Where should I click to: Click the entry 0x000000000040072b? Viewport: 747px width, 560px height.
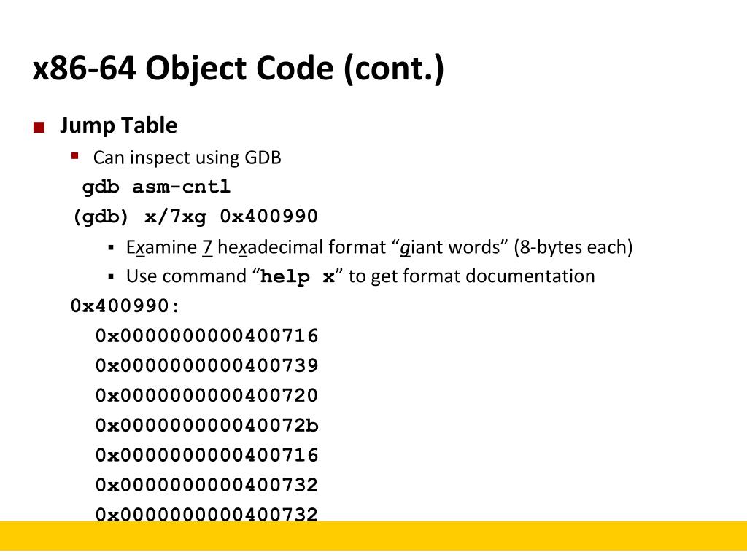[x=206, y=425]
